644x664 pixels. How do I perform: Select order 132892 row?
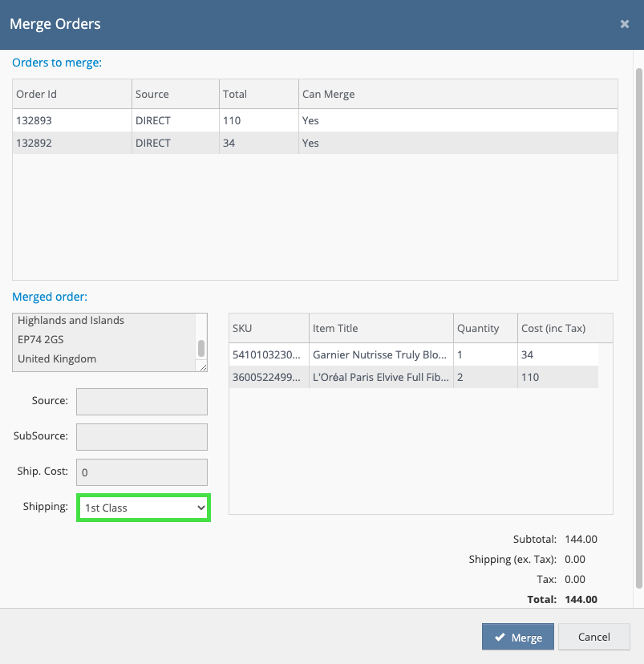pyautogui.click(x=314, y=143)
